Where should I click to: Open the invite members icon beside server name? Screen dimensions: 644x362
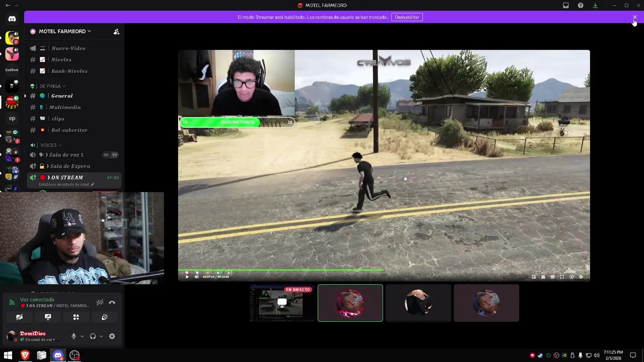[116, 31]
